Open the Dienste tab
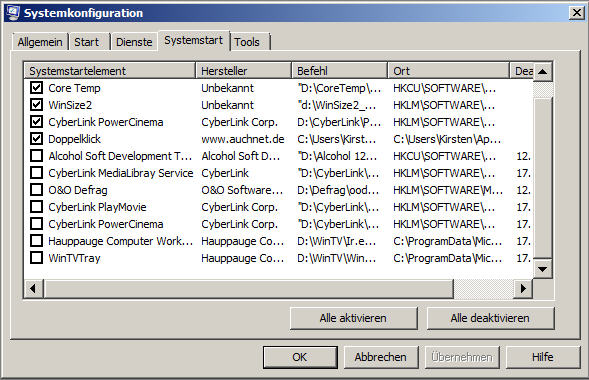 coord(134,42)
